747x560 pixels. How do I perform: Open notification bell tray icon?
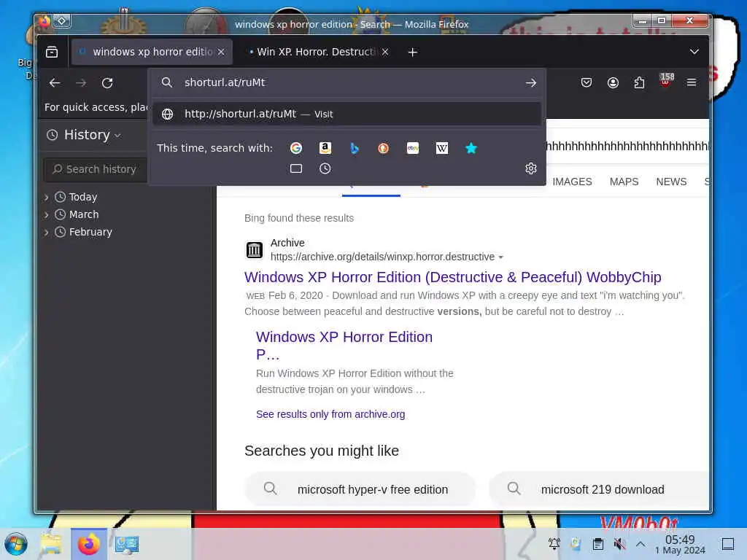coord(554,544)
